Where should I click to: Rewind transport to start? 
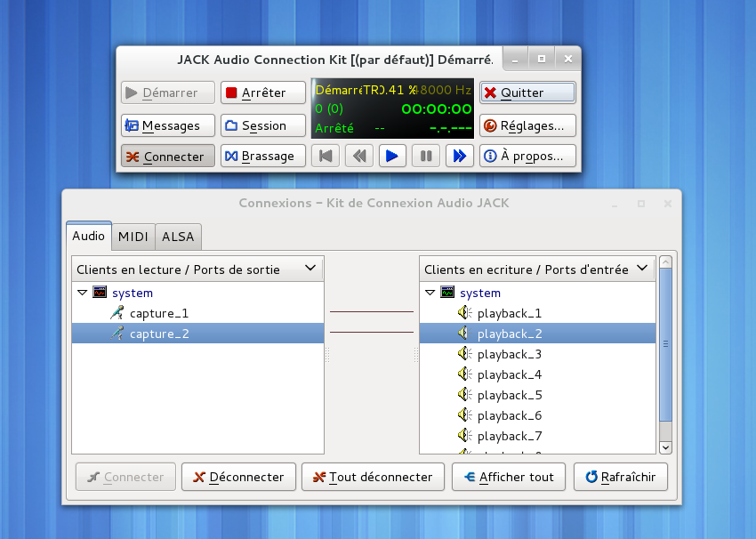326,157
